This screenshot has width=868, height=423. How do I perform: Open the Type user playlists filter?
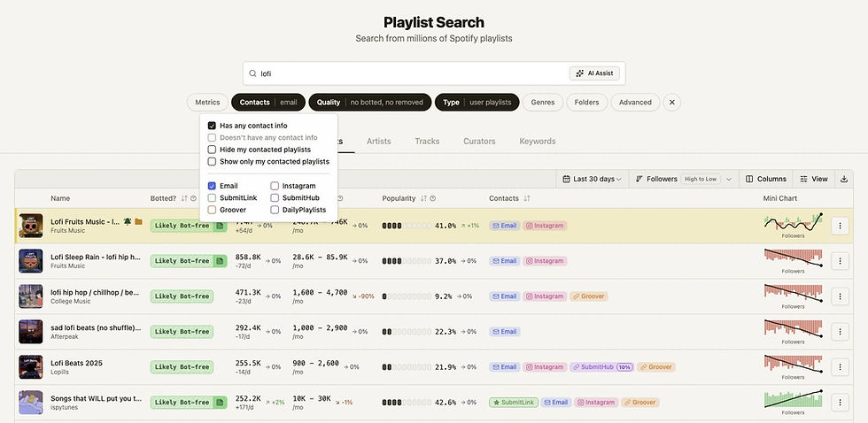coord(477,103)
